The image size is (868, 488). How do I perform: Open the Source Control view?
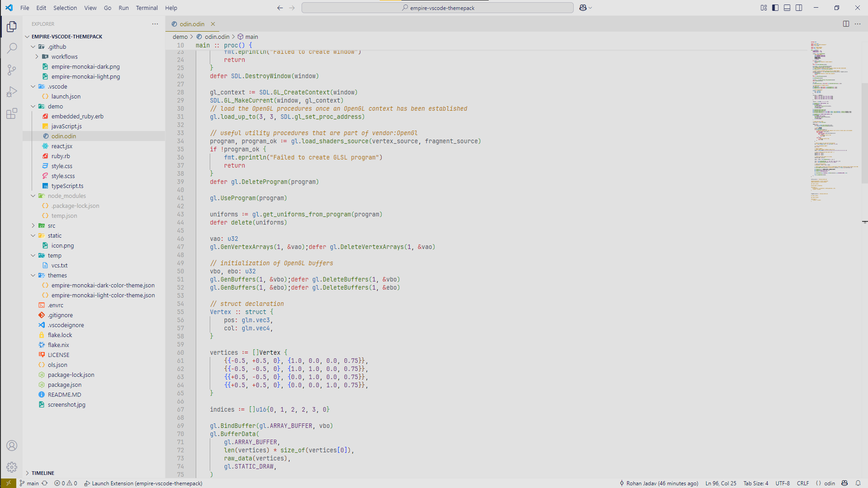(x=12, y=70)
